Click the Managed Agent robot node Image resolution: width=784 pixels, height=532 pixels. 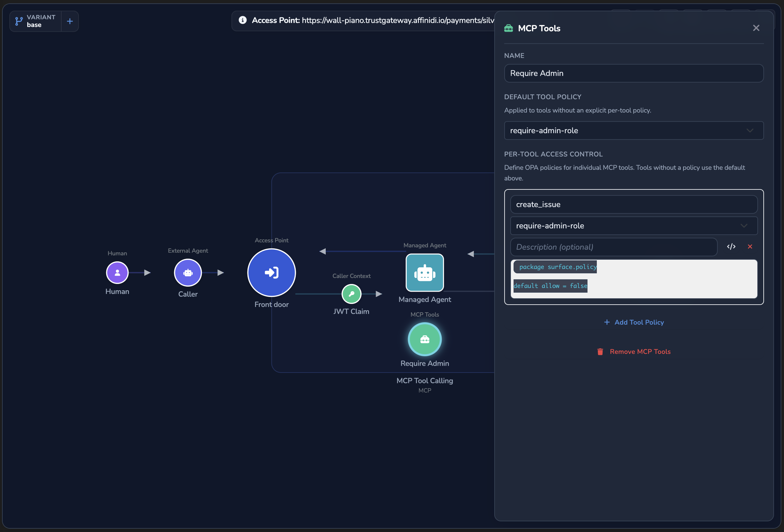(x=425, y=272)
